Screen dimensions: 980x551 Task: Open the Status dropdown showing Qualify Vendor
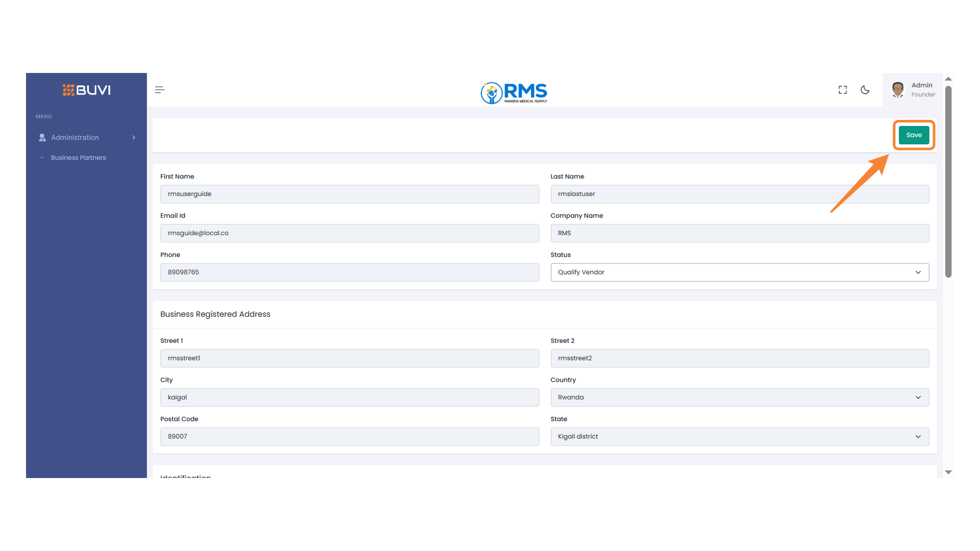[739, 272]
